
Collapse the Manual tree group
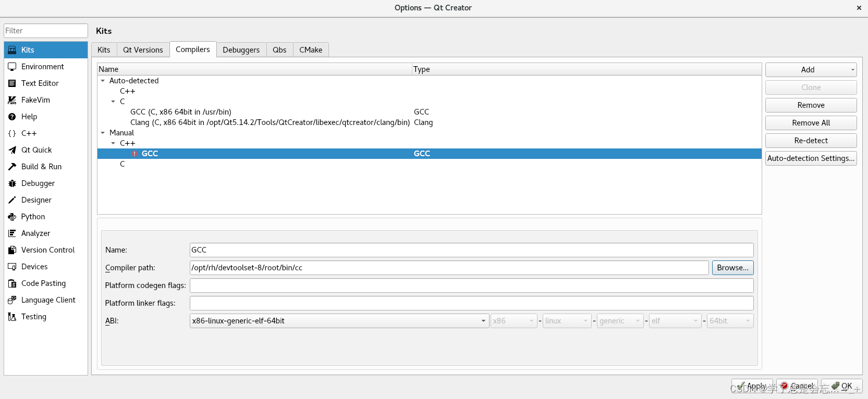103,133
